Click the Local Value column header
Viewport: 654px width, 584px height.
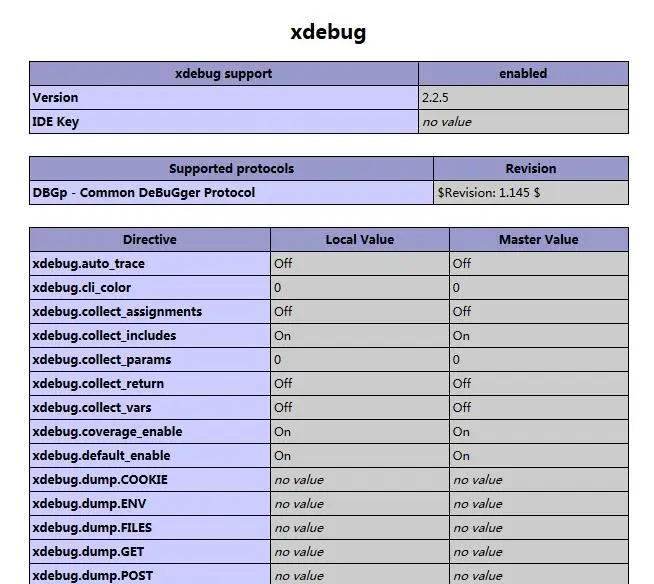(x=360, y=240)
